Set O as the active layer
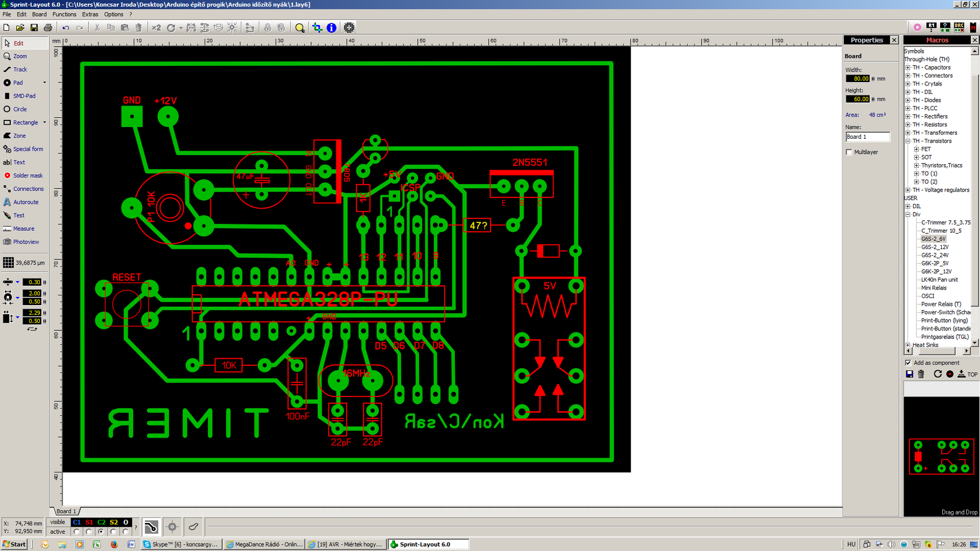The image size is (980, 551). [x=125, y=532]
